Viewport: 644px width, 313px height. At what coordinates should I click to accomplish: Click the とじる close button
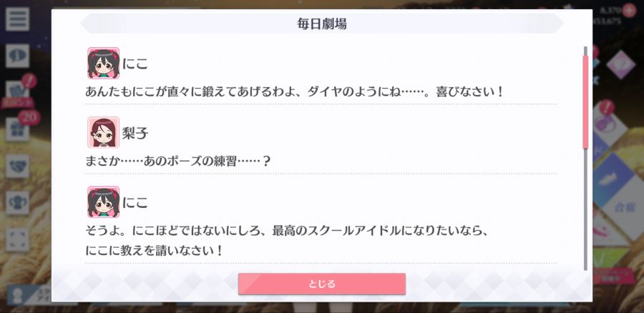pyautogui.click(x=322, y=284)
